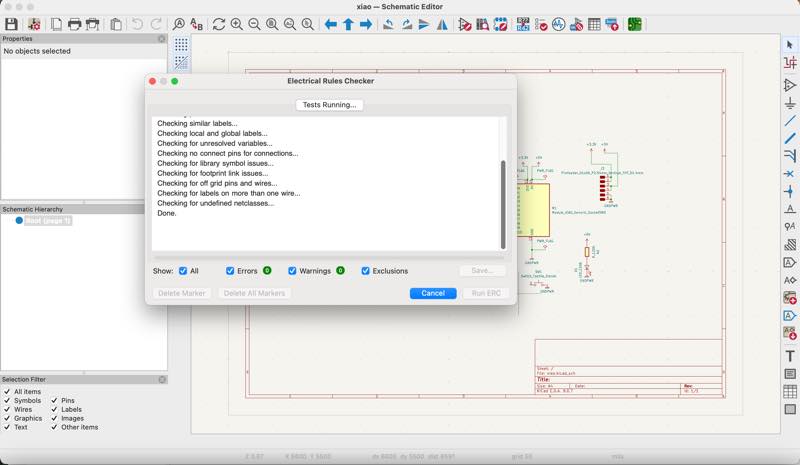Open the Find tool magnifier icon
Screen dimensions: 800x465
point(179,24)
